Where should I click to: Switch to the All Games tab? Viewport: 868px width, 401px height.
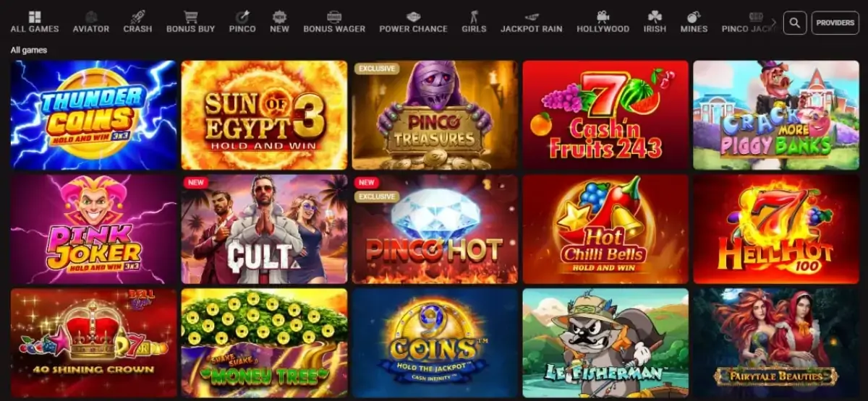(35, 22)
